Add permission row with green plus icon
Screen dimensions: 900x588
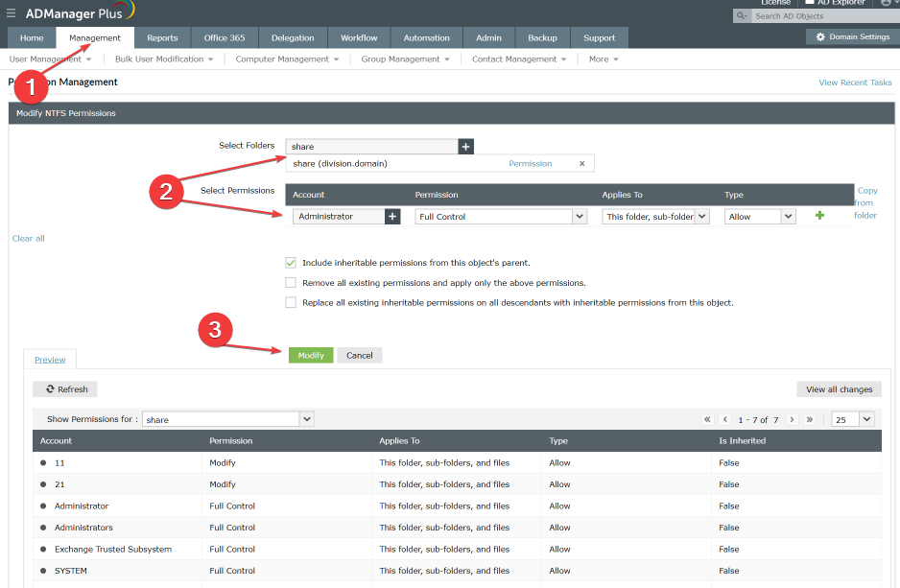[819, 216]
